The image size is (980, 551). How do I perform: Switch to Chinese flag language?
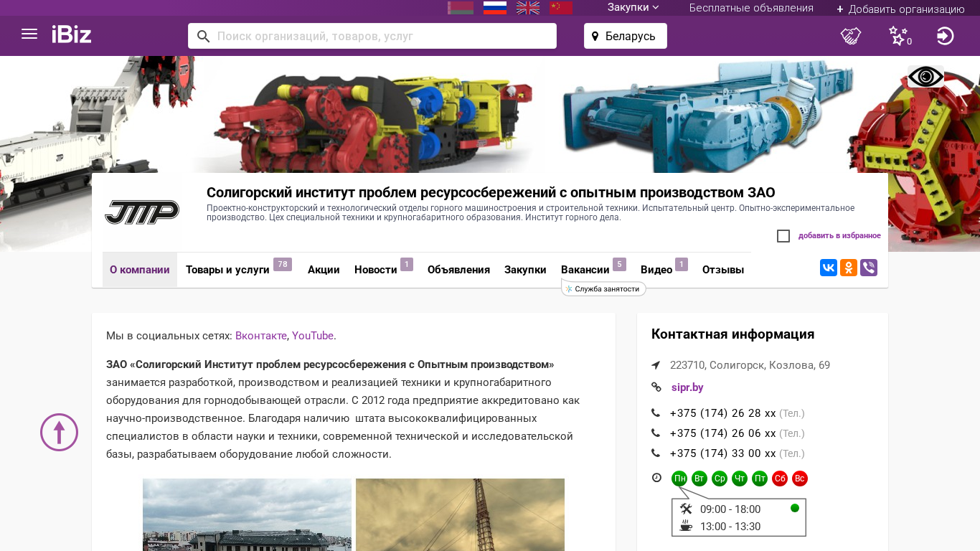tap(561, 8)
